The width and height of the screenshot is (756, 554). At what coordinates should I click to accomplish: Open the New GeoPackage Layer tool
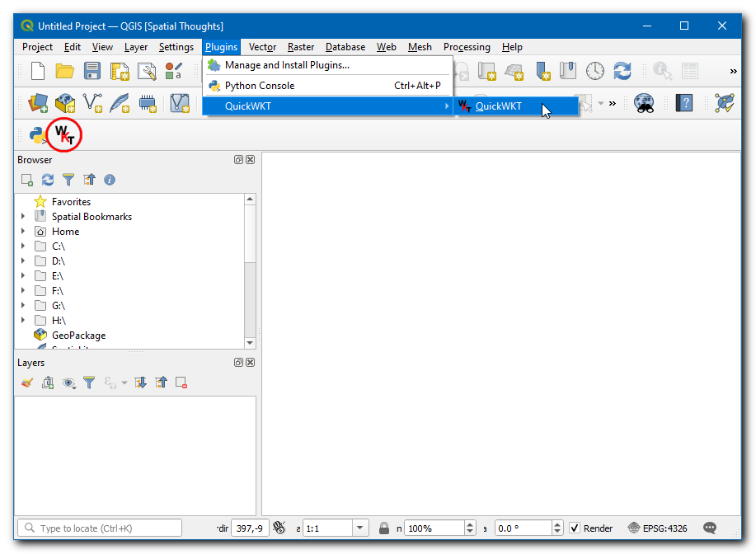pos(65,103)
